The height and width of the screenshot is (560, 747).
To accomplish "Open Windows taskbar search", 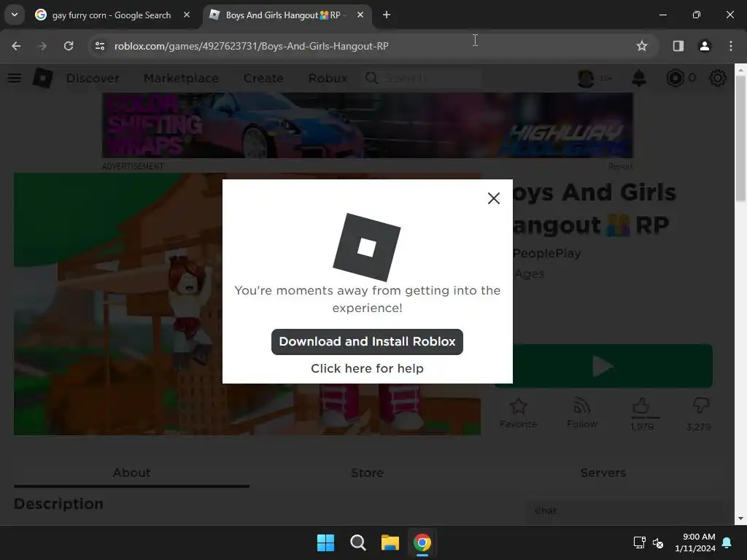I will (x=357, y=542).
